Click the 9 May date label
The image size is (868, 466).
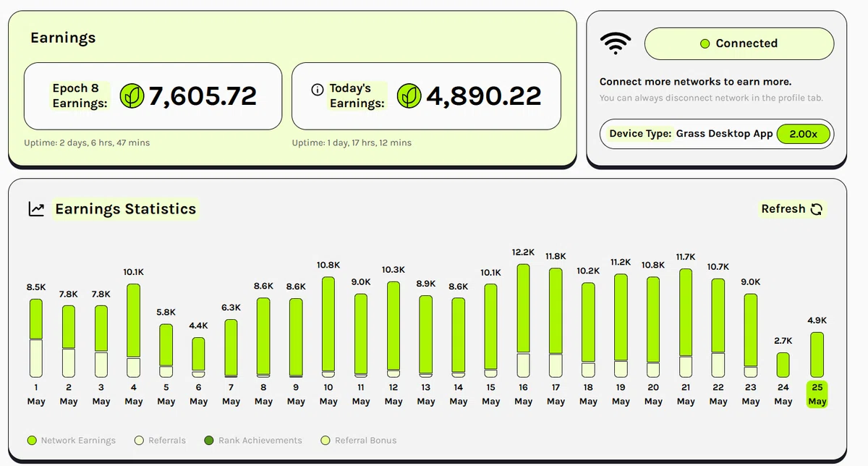click(296, 394)
